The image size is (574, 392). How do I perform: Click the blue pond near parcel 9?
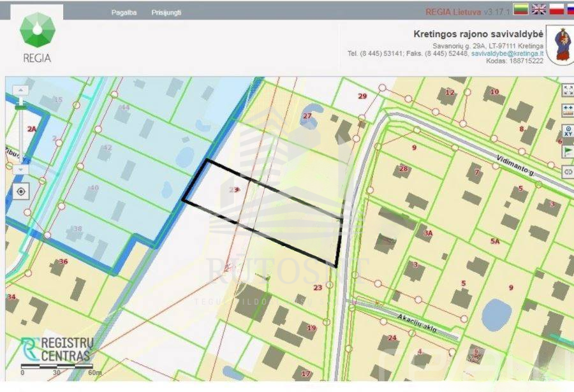[496, 315]
